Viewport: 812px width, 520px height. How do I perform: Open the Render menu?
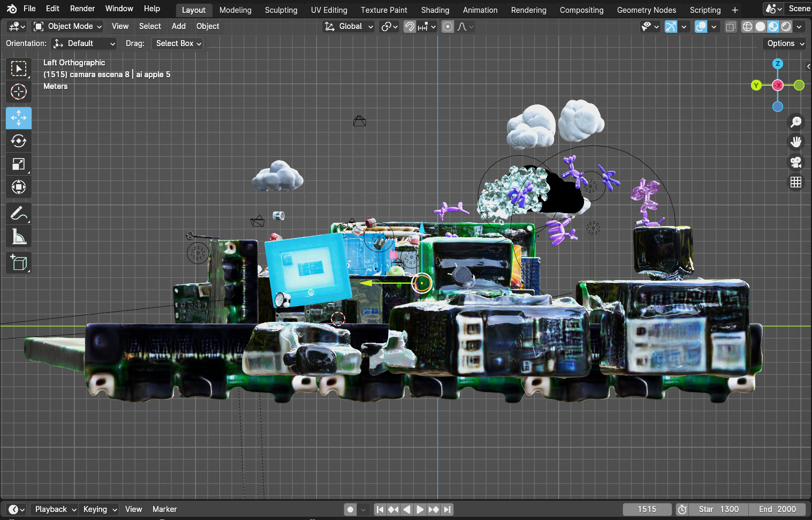click(x=82, y=9)
